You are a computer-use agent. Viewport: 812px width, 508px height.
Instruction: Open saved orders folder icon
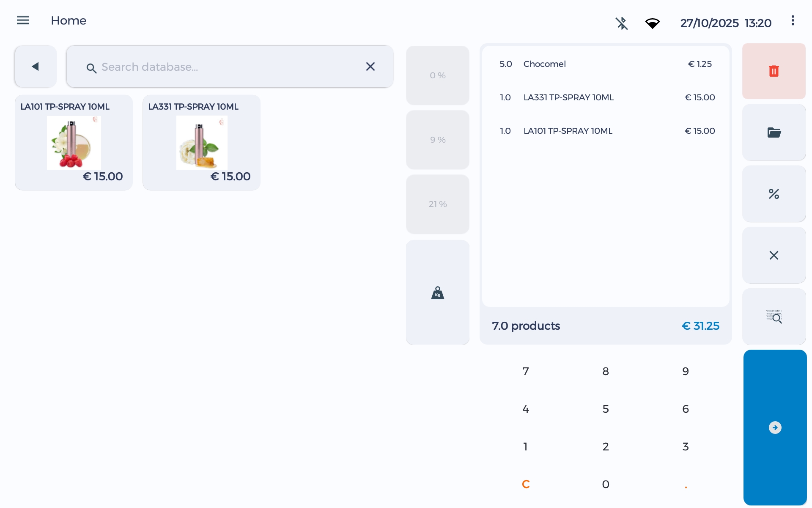(x=774, y=133)
